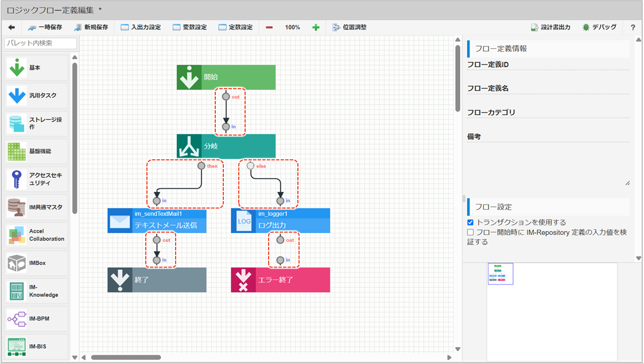Select the ログ出力 LOG task icon
The image size is (644, 363).
[243, 221]
